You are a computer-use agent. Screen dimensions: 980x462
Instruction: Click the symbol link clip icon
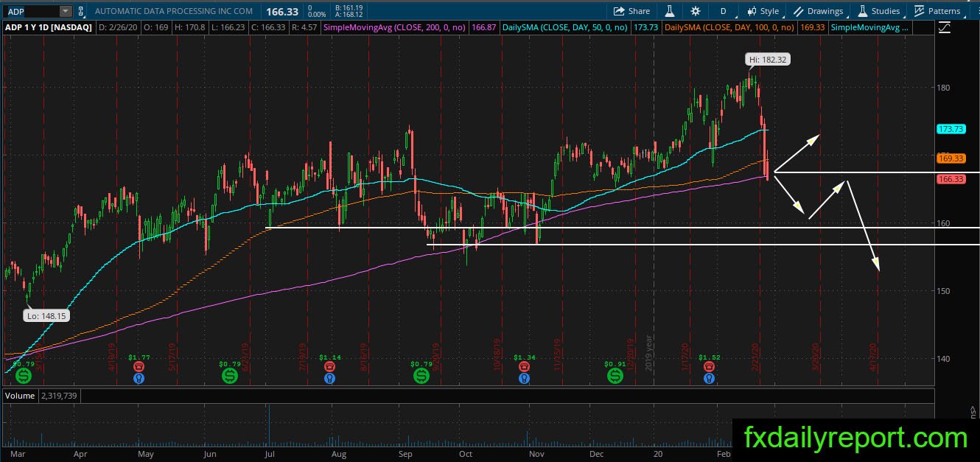80,11
